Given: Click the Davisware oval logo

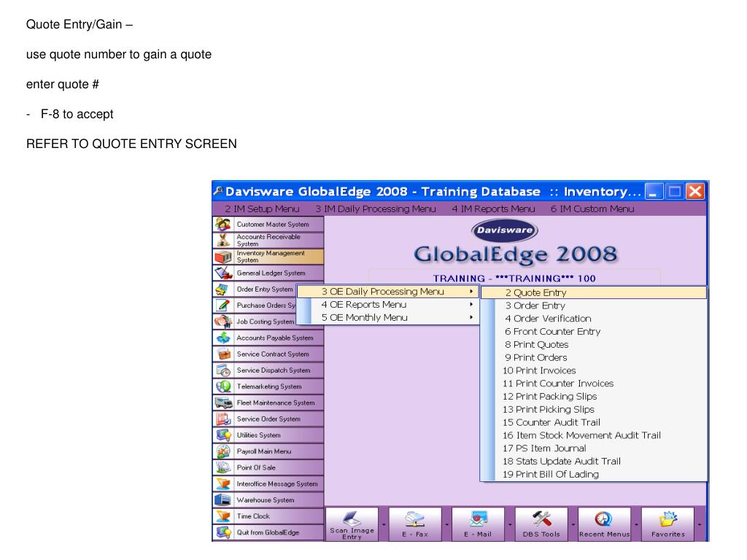Looking at the screenshot, I should tap(505, 230).
